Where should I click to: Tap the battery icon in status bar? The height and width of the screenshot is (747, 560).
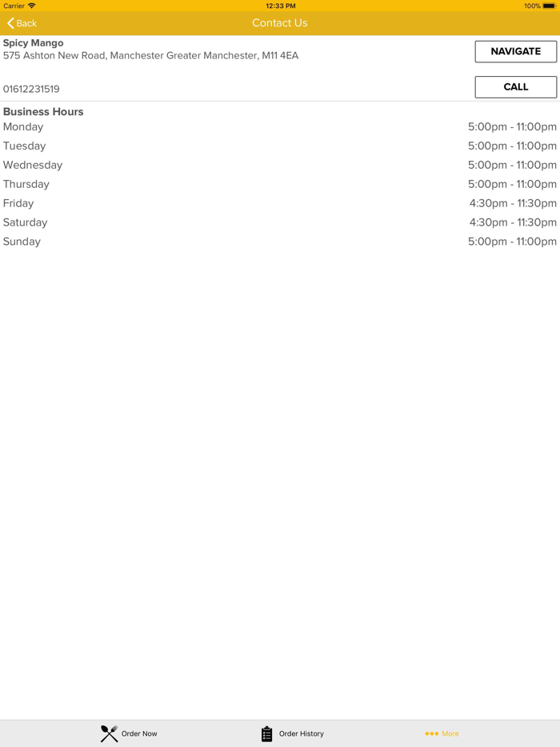click(x=550, y=6)
